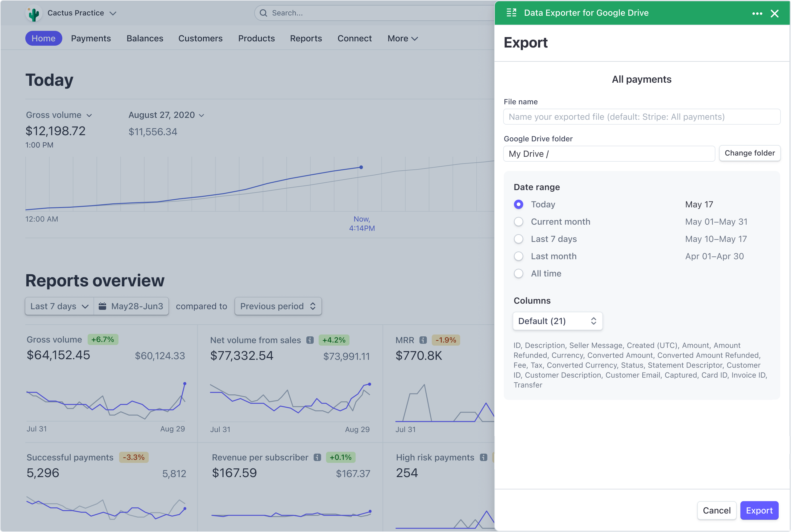Click info icon next to MRR

[x=423, y=340]
